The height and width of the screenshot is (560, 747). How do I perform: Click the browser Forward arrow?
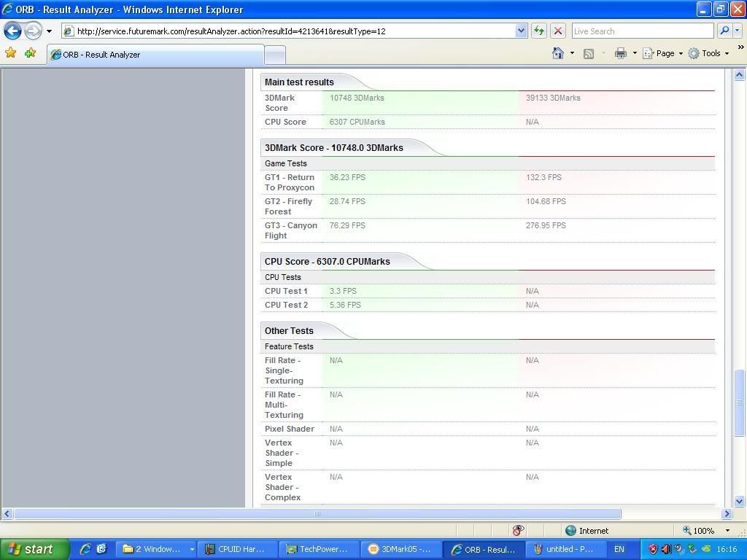pos(33,31)
